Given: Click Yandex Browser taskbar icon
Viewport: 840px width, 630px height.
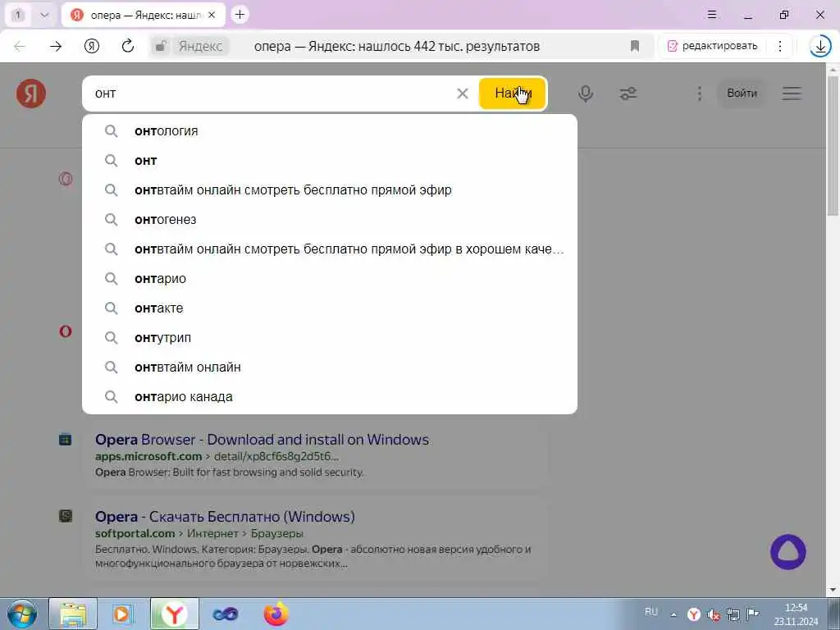Looking at the screenshot, I should [x=174, y=614].
